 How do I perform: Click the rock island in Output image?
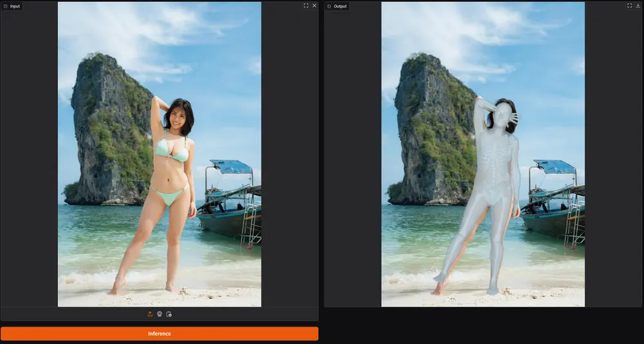[433, 131]
